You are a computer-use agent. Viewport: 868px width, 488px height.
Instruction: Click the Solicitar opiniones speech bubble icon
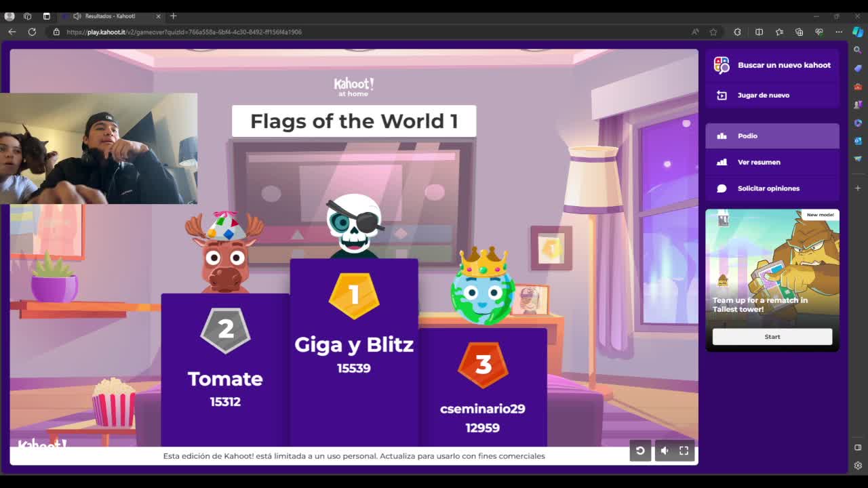coord(722,188)
